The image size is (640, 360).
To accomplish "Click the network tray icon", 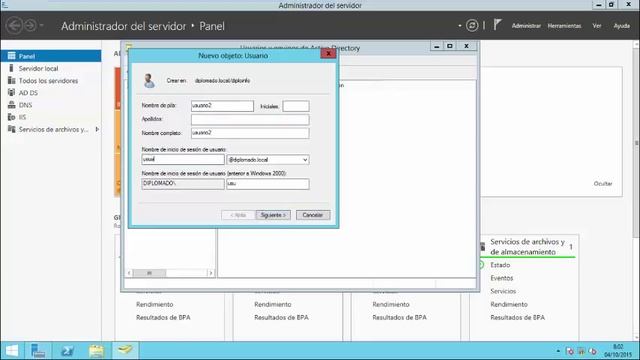I will [581, 351].
